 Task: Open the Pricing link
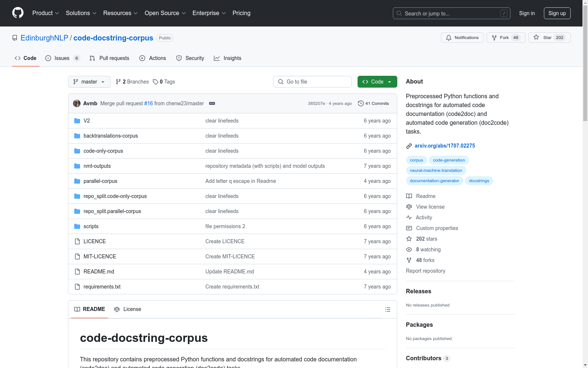coord(241,13)
